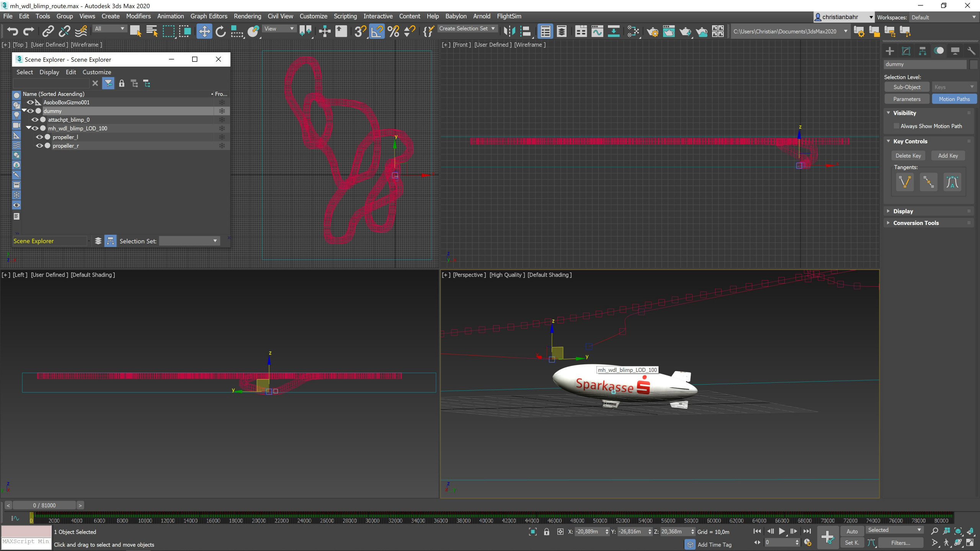The image size is (980, 551).
Task: Click Zoom Extents All Selected icon
Action: (x=958, y=531)
